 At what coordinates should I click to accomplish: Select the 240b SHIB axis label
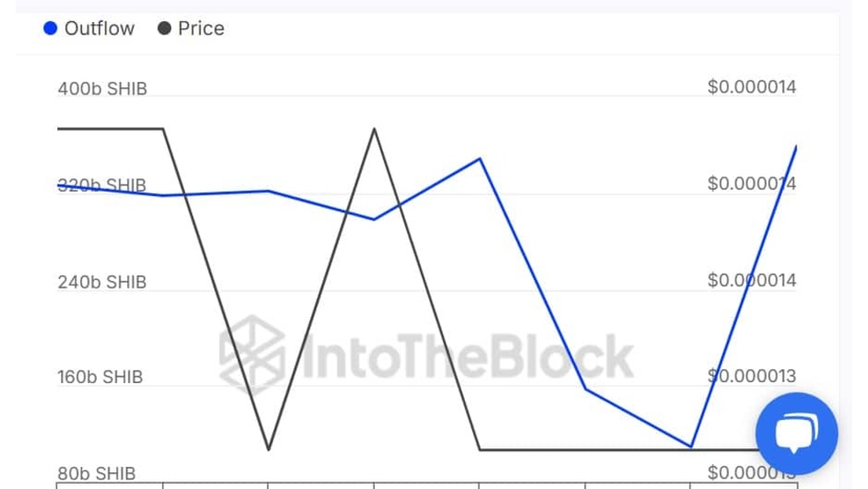[x=102, y=282]
